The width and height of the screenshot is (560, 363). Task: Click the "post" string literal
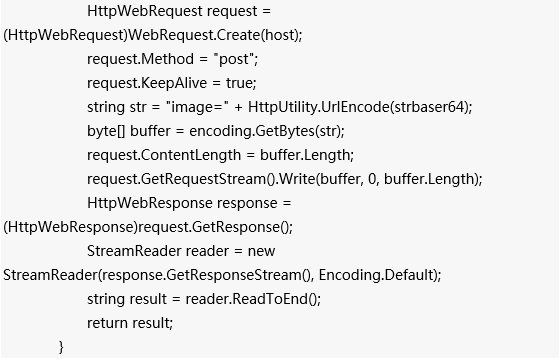click(235, 59)
